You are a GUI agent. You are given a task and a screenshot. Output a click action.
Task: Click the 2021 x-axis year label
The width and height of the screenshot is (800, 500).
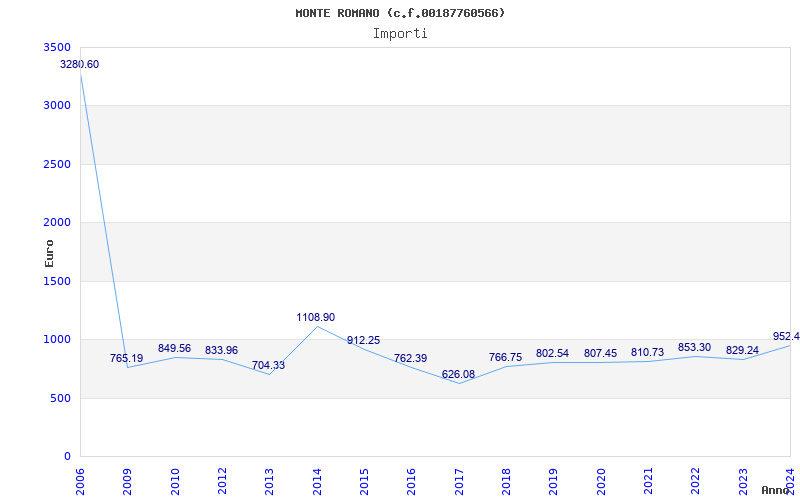click(648, 482)
